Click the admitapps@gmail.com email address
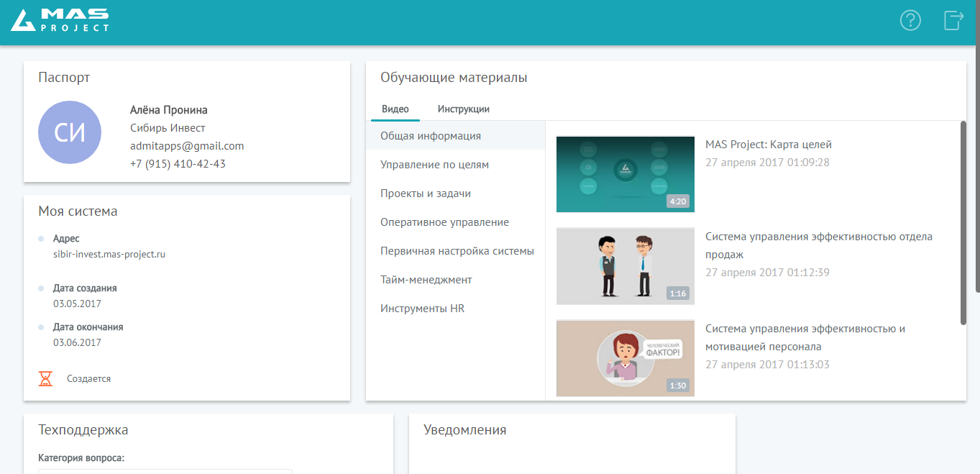The image size is (980, 474). 187,145
